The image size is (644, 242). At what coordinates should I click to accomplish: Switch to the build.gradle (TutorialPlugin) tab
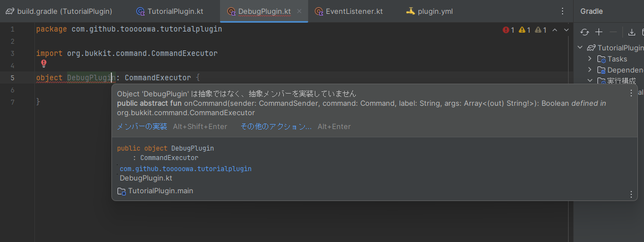pyautogui.click(x=59, y=12)
